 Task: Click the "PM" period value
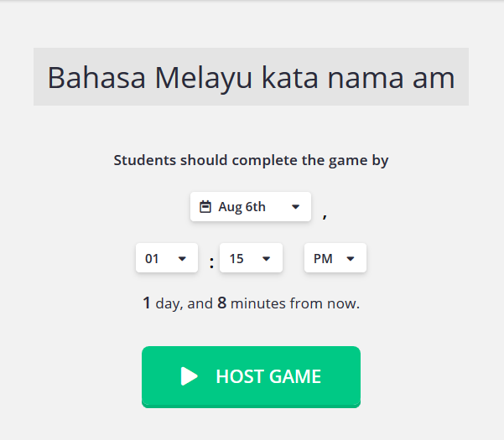[323, 259]
